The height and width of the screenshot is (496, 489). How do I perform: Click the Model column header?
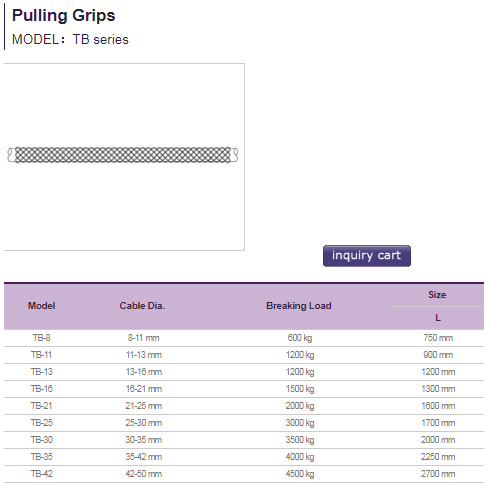[x=42, y=306]
